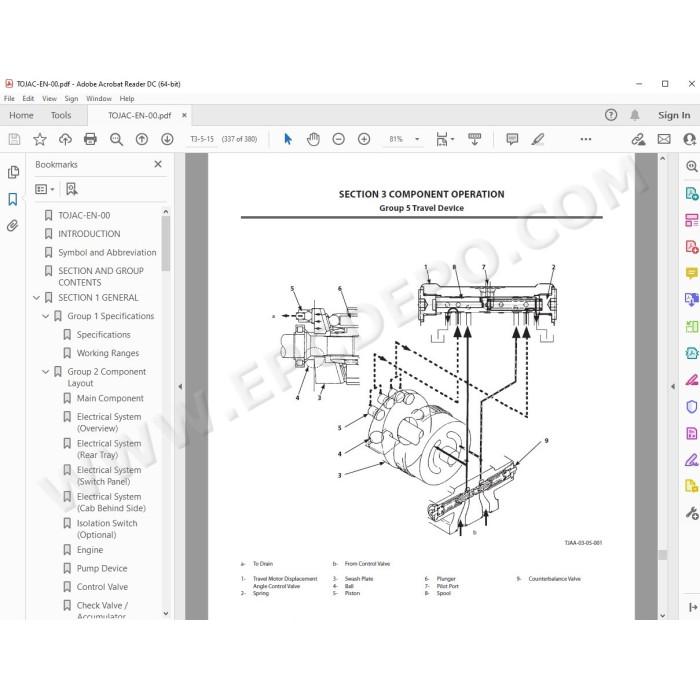The width and height of the screenshot is (700, 700).
Task: Open the Pump Device bookmark
Action: click(102, 568)
